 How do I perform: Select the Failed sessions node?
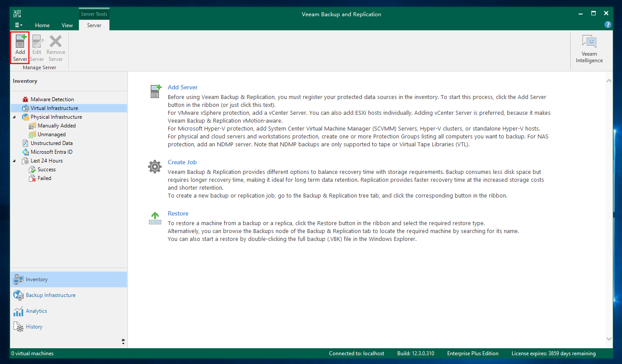coord(44,178)
